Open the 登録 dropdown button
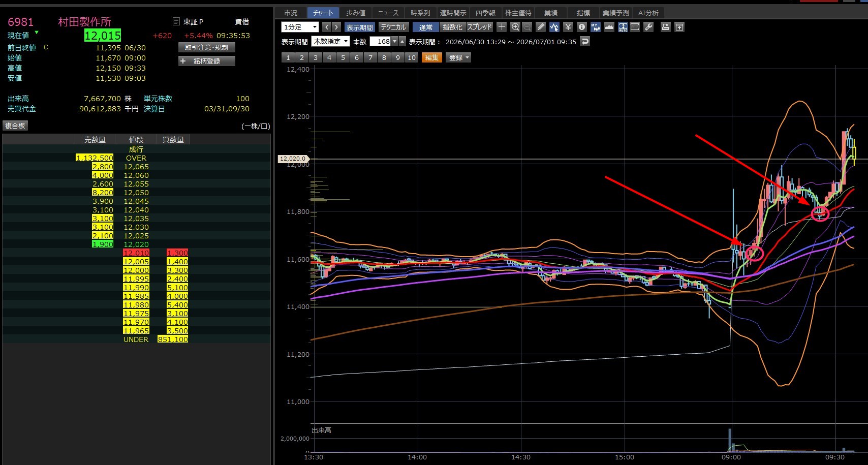This screenshot has height=465, width=868. pyautogui.click(x=458, y=57)
